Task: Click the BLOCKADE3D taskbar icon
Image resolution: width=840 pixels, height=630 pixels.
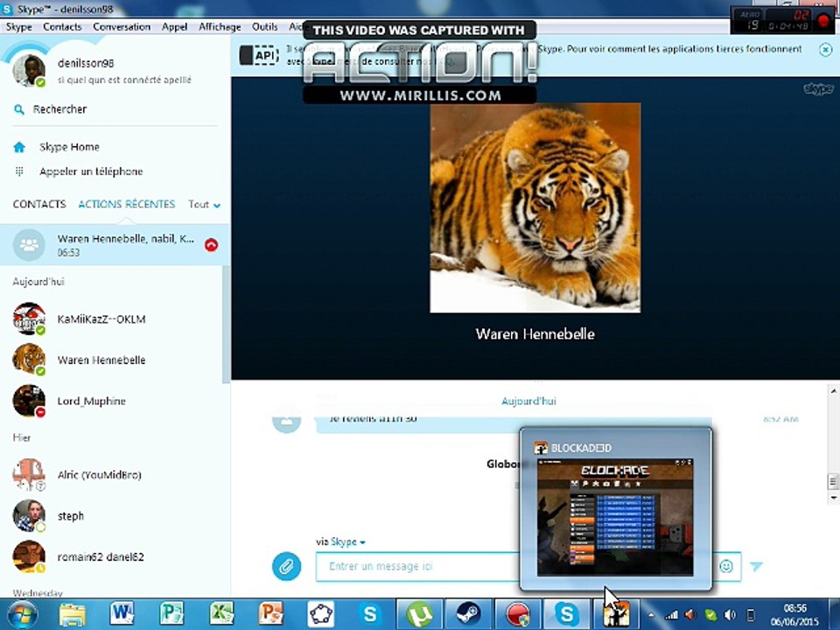Action: 617,614
